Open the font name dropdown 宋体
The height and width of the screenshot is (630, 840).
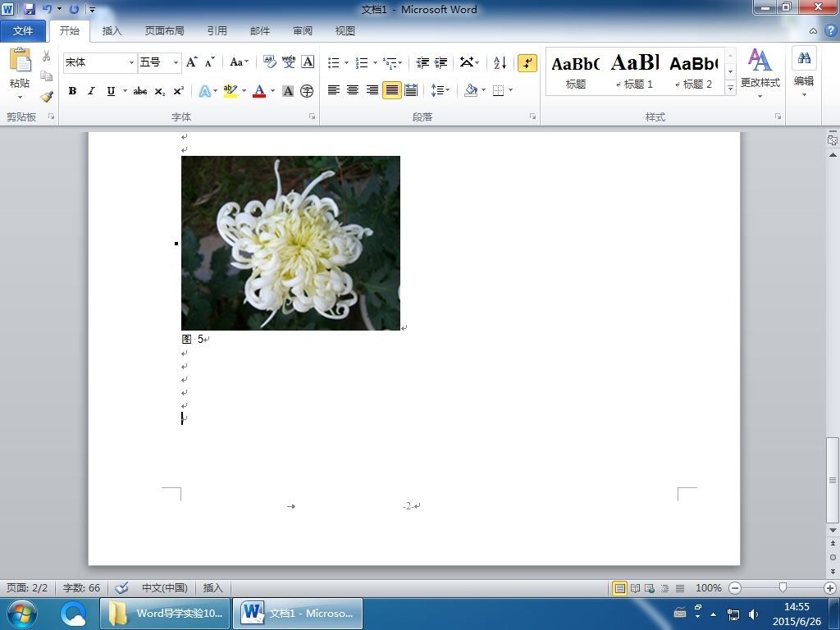pos(131,62)
